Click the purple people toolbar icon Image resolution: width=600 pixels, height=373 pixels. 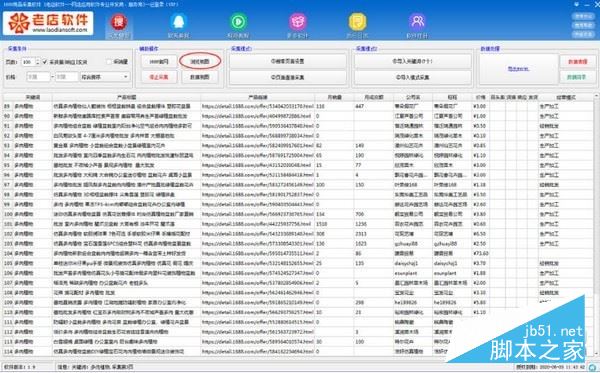(417, 22)
